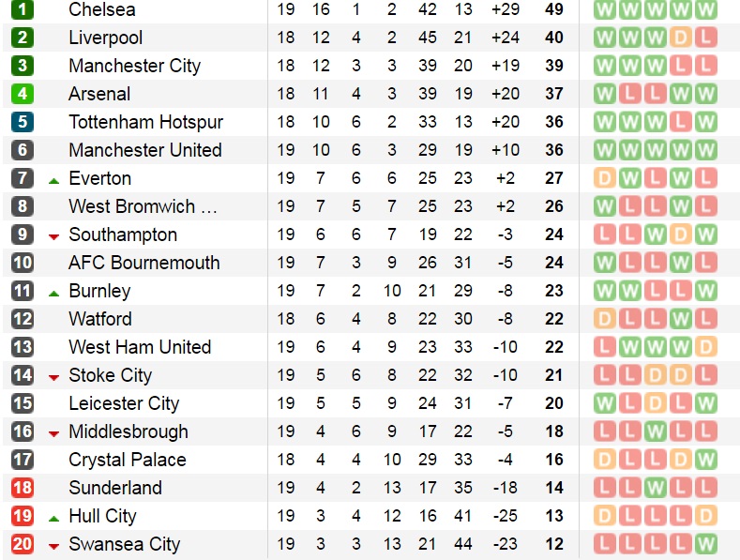Click the Leicester City team name
Viewport: 740px width, 560px height.
tap(124, 404)
